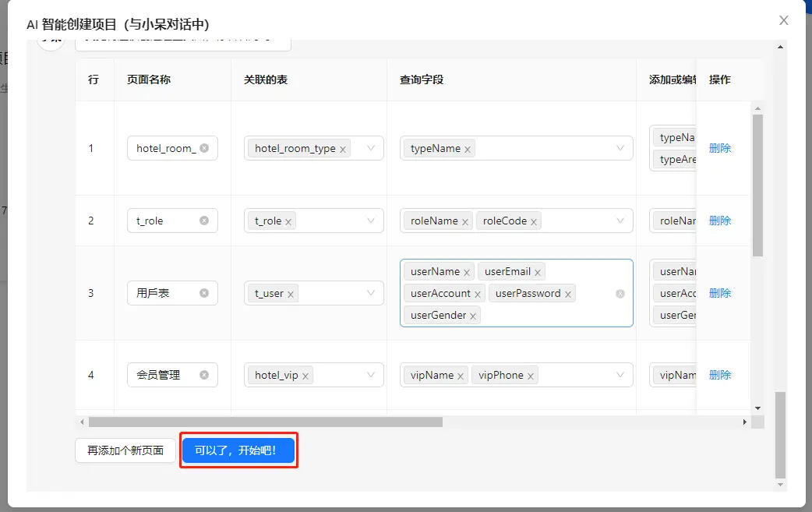This screenshot has width=812, height=512.
Task: Delete row 1 hotel_room_ page
Action: [x=720, y=148]
